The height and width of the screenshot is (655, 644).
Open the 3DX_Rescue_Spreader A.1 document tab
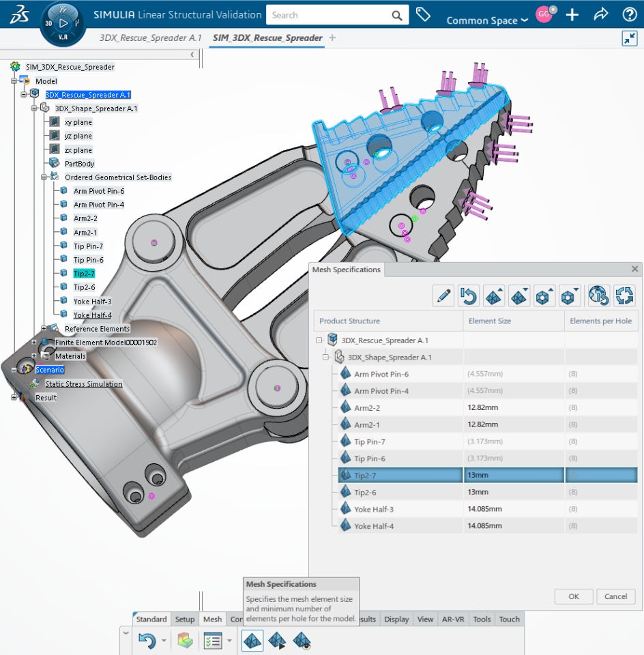click(x=150, y=38)
